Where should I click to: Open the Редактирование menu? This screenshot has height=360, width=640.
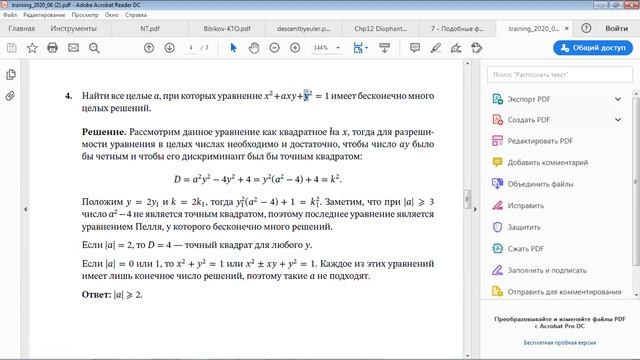point(44,15)
